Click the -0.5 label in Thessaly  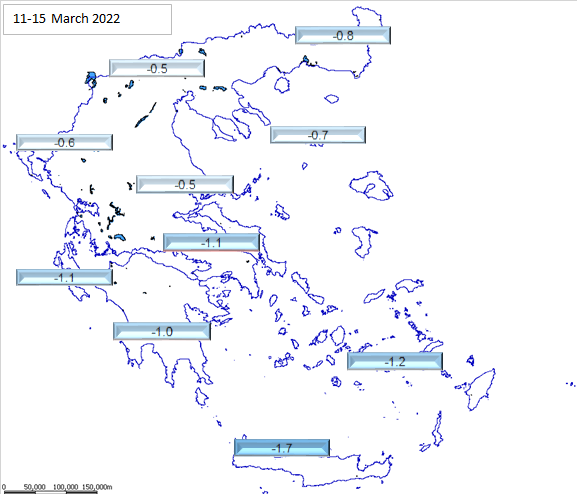[x=185, y=184]
